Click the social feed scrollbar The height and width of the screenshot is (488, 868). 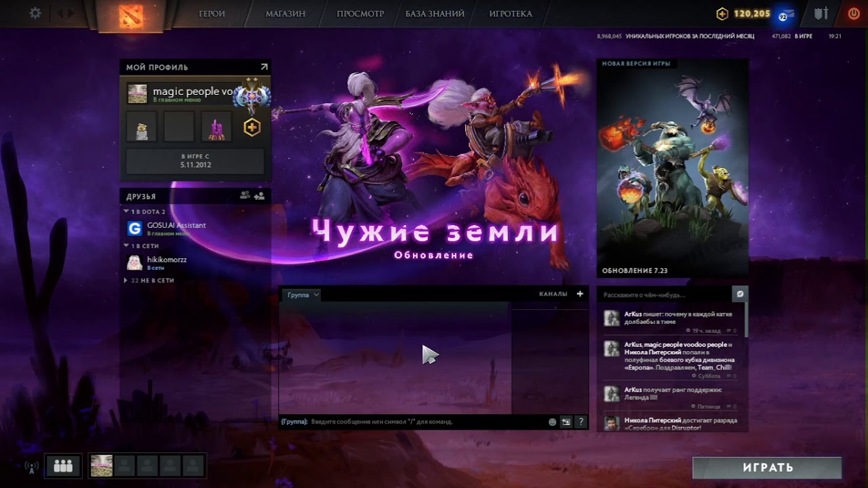[x=746, y=320]
